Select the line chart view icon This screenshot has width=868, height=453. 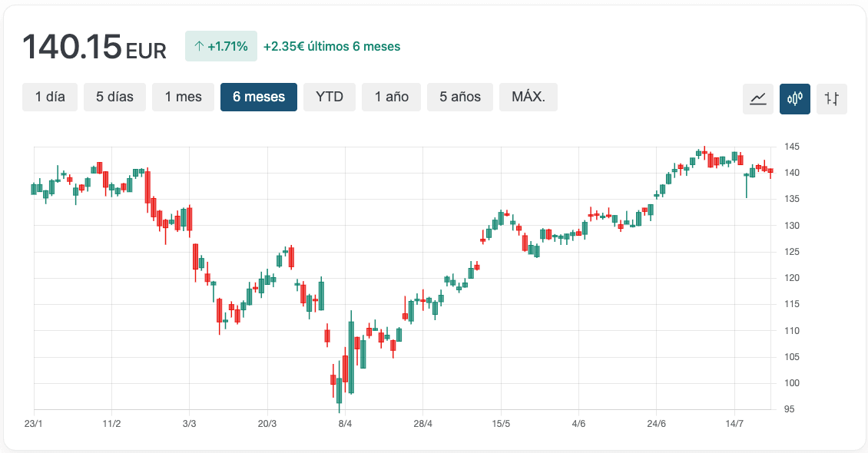click(758, 99)
